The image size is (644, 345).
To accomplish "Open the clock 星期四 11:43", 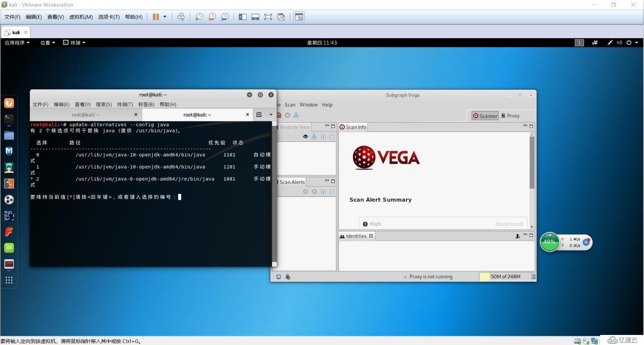I will tap(322, 43).
